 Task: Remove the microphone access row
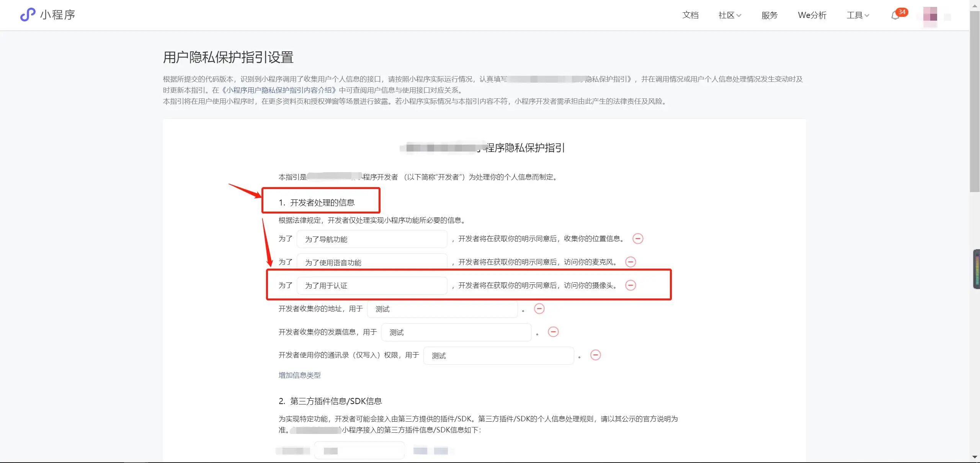[630, 262]
